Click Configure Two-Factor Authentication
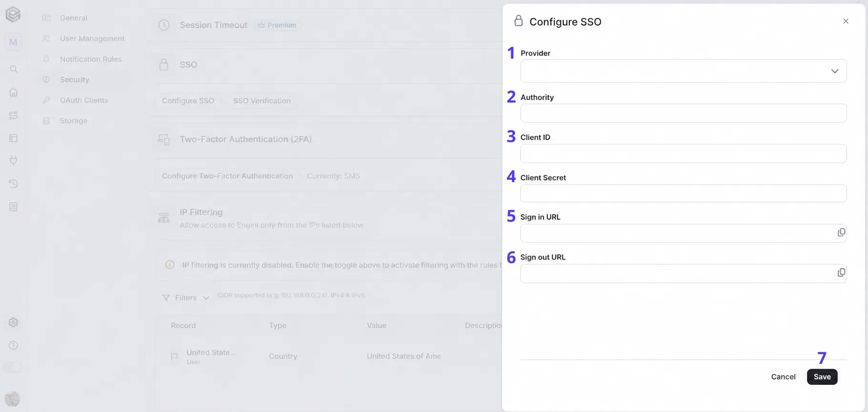This screenshot has height=412, width=868. coord(227,176)
